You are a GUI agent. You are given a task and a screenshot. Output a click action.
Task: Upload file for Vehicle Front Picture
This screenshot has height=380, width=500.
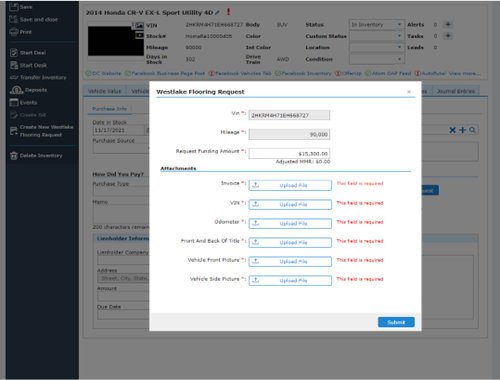coord(290,261)
